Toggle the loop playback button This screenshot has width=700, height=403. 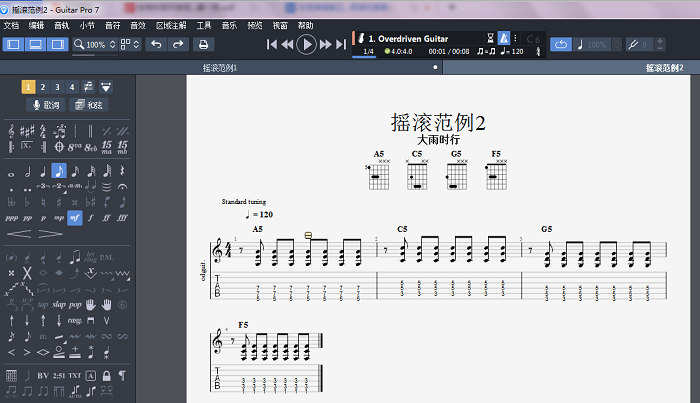pos(561,44)
